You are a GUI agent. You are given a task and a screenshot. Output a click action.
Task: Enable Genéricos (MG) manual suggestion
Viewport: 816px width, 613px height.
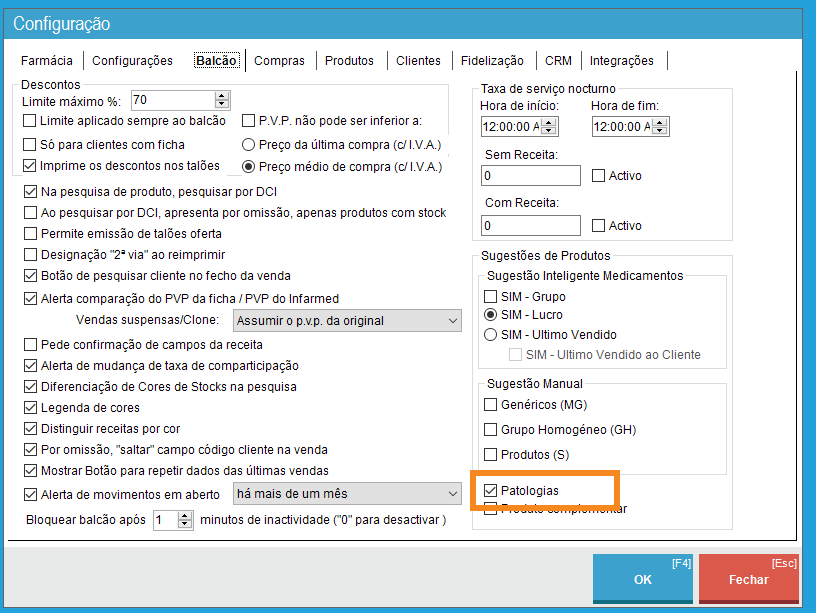point(490,405)
